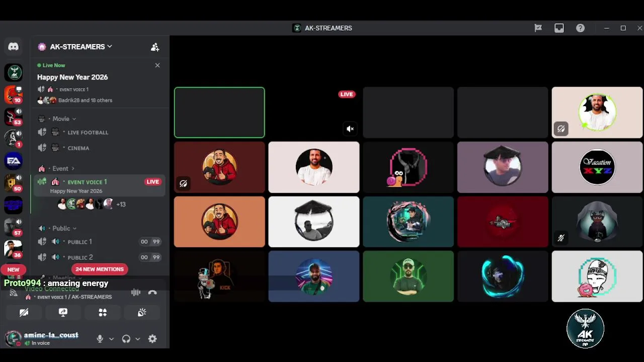Join the LIVE FOOTBALL voice channel

pyautogui.click(x=99, y=132)
